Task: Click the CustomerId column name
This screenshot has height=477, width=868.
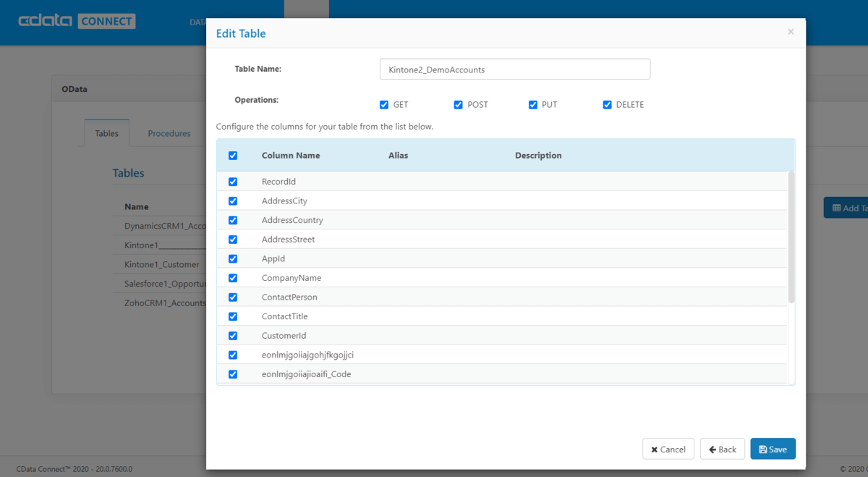Action: (x=284, y=336)
